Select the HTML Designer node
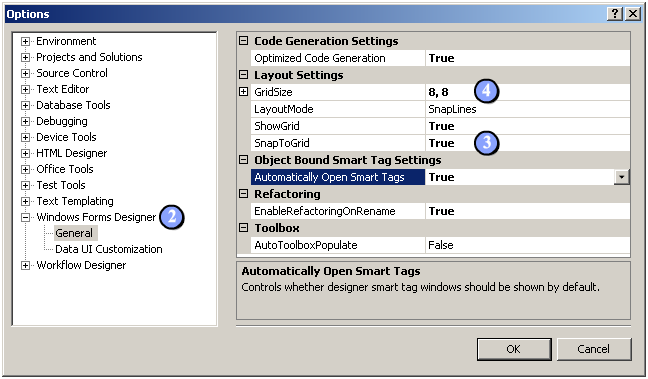The image size is (648, 379). [71, 153]
